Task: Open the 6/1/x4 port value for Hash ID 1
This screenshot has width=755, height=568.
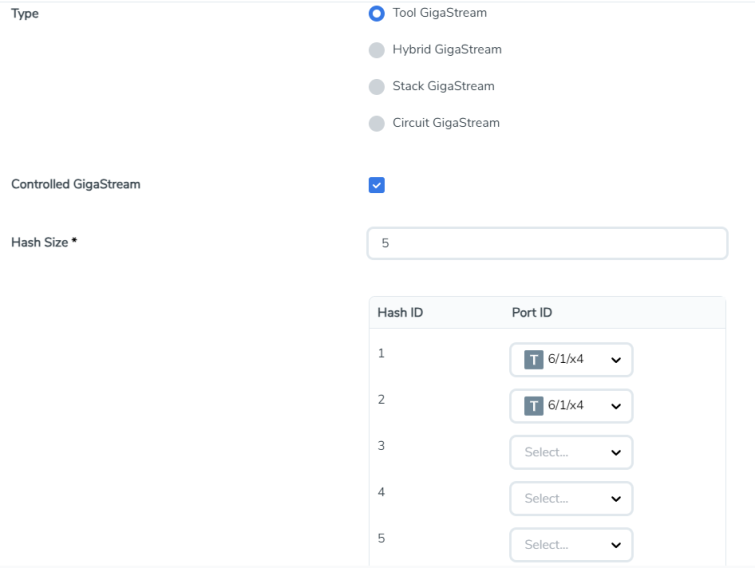Action: (x=566, y=360)
